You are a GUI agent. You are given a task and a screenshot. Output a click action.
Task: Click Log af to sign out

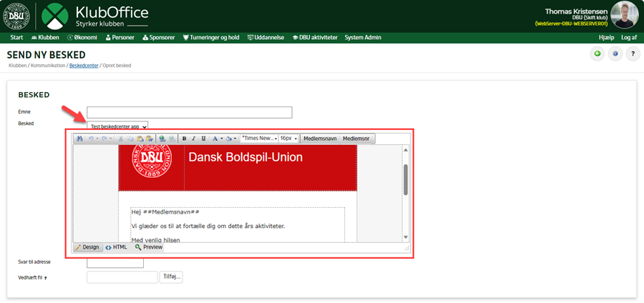point(629,37)
